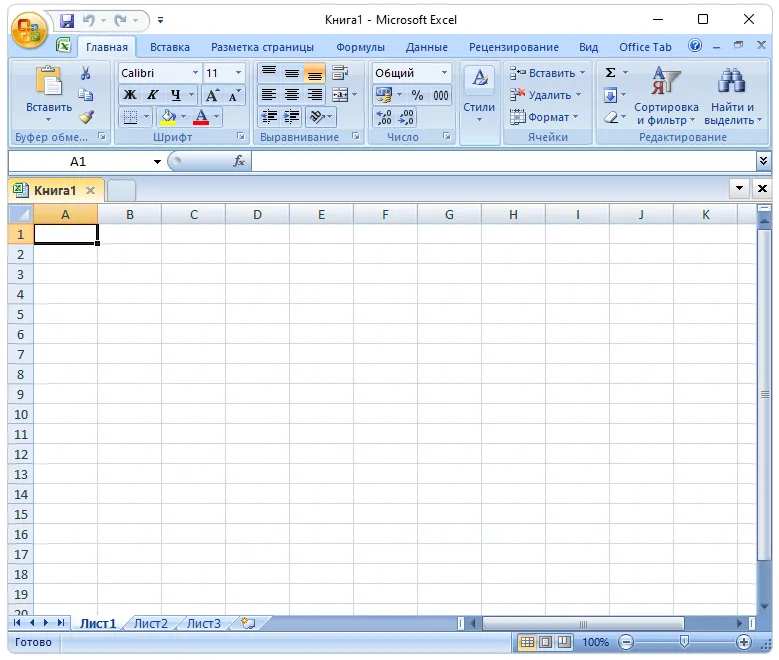Apply thousands separator 000 format
This screenshot has width=779, height=660.
(x=440, y=95)
